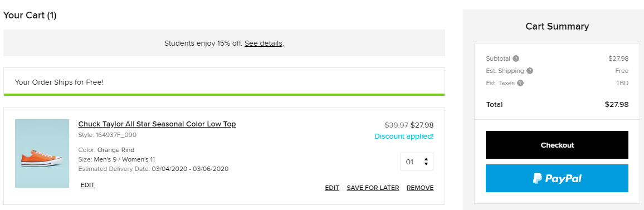
Task: Remove the Chuck Taylor item from cart
Action: [420, 188]
